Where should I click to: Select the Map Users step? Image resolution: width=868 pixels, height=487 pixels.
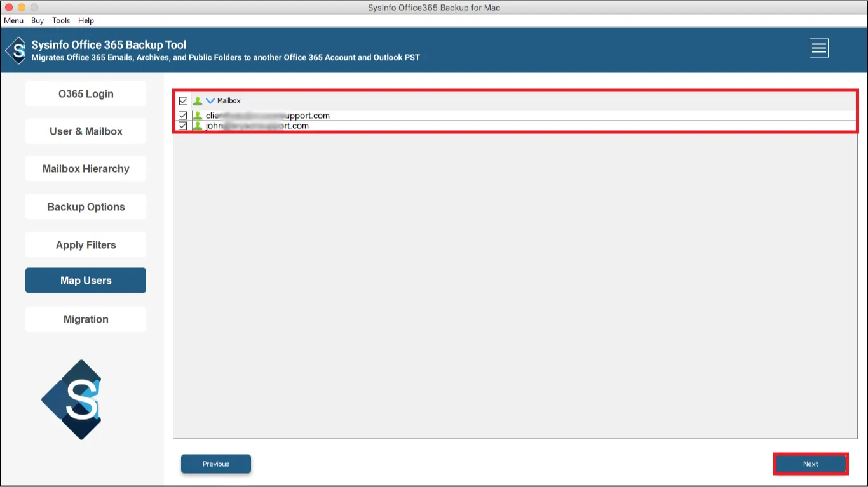click(86, 281)
